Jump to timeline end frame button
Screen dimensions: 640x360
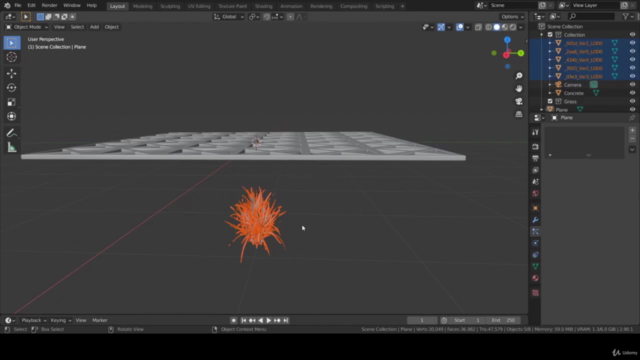(x=286, y=320)
